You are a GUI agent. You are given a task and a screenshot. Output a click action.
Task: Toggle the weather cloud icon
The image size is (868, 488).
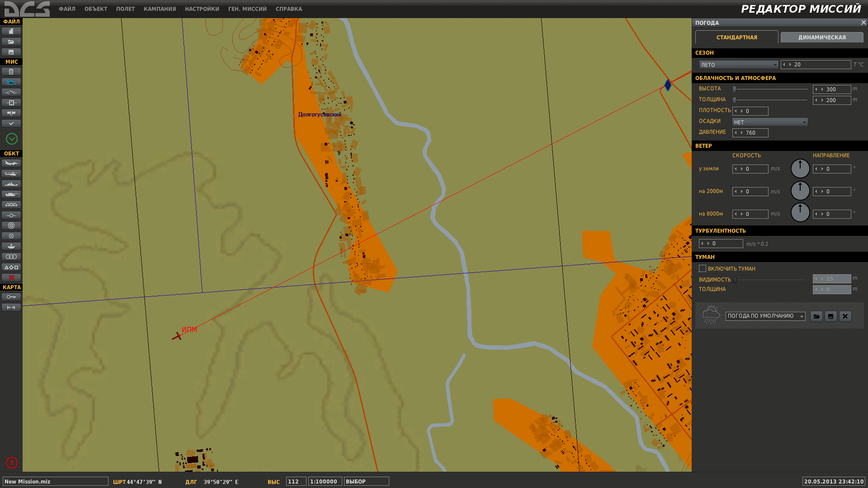(11, 82)
